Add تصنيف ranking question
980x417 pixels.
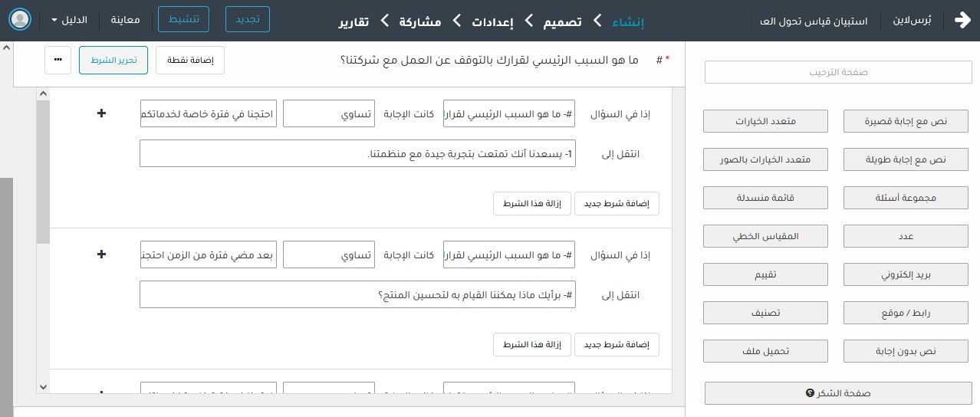pos(765,313)
